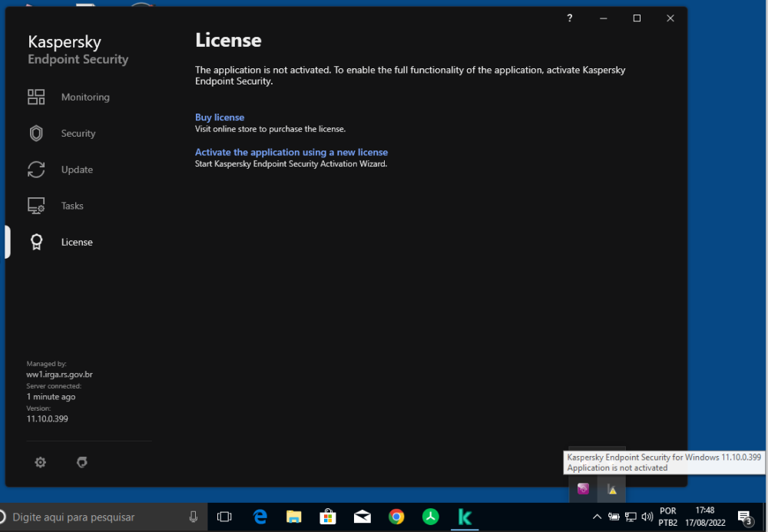
Task: Select License in the left navigation
Action: tap(77, 242)
